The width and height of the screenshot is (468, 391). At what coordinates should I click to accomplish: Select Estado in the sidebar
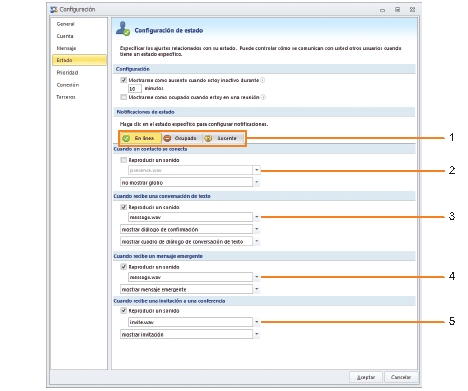tap(79, 60)
